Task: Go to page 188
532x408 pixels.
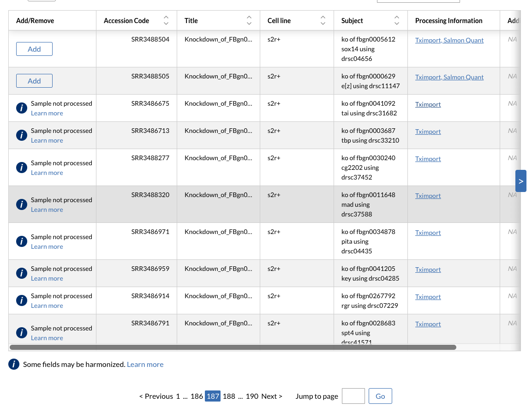Action: click(229, 396)
